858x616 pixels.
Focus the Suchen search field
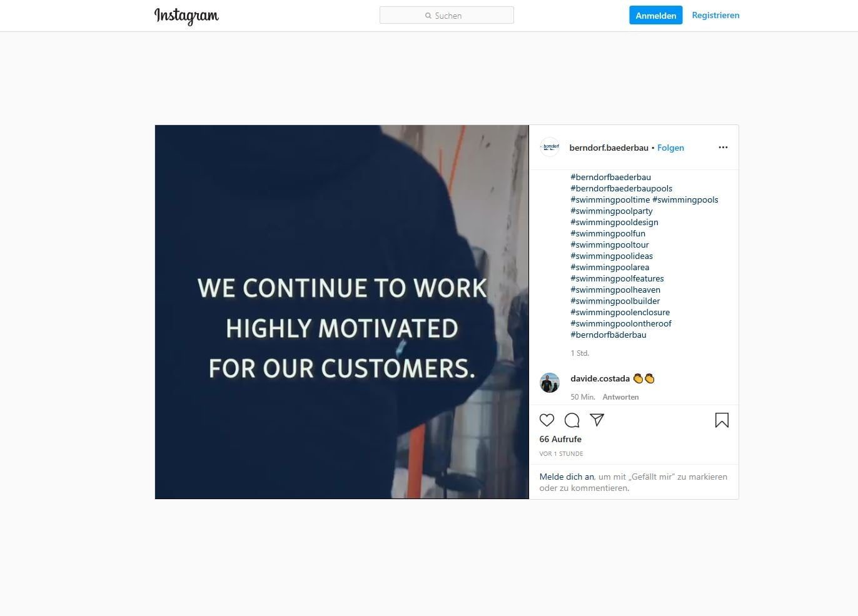tap(447, 16)
